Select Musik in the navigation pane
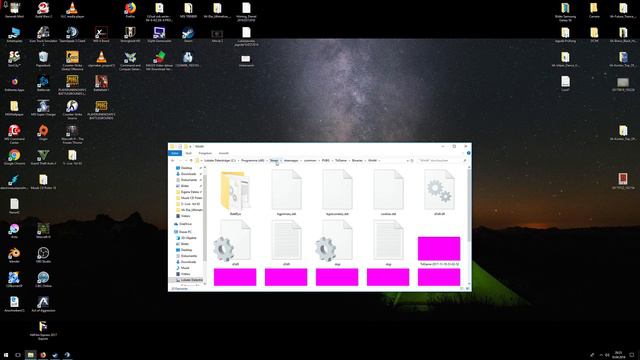640x360 pixels. (182, 268)
